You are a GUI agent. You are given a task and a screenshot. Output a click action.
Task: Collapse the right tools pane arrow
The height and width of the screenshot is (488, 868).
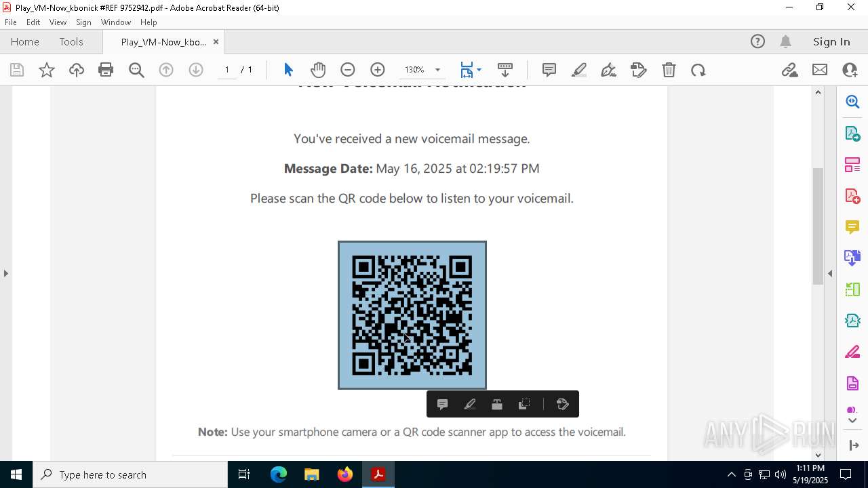(x=830, y=273)
